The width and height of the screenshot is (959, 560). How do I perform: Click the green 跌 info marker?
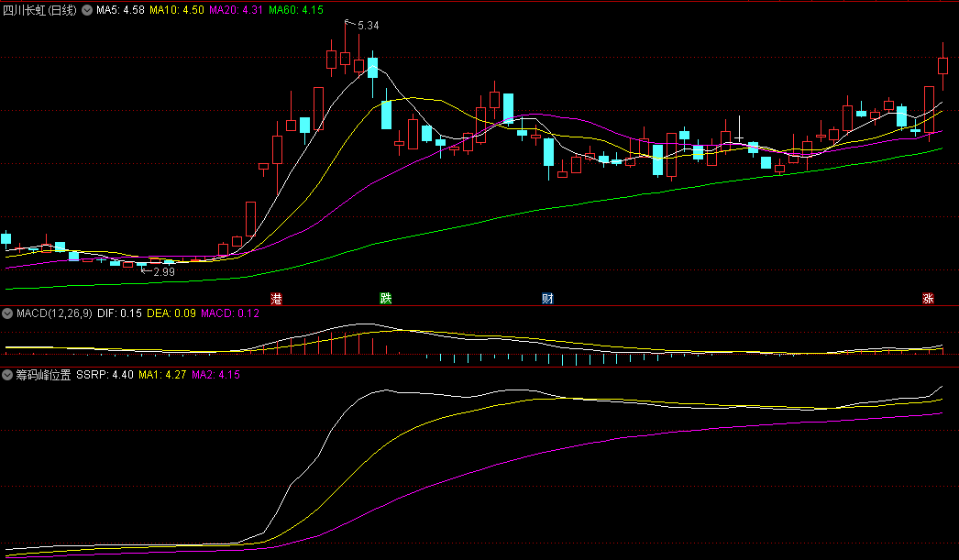click(x=385, y=299)
